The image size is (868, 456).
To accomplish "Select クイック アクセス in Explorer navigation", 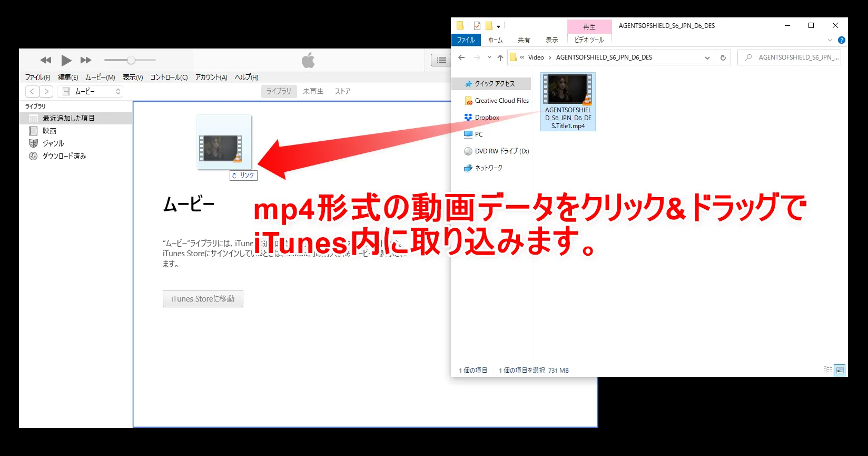I will pyautogui.click(x=491, y=84).
